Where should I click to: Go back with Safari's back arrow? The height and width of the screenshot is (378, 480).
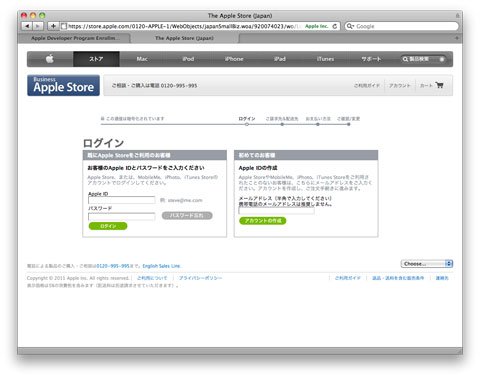click(x=27, y=26)
